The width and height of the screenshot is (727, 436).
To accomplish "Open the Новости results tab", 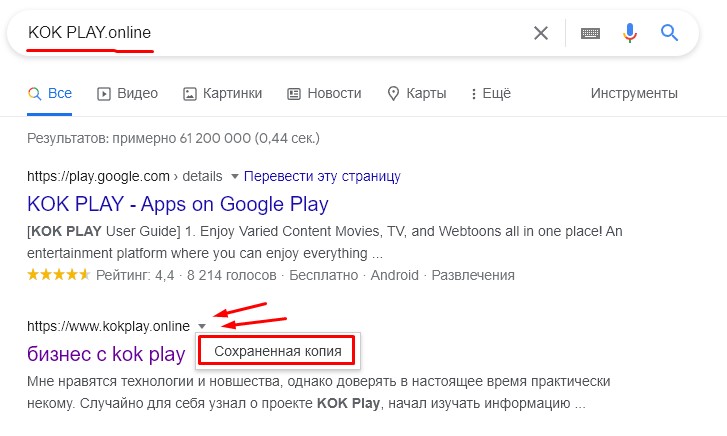I will (324, 93).
